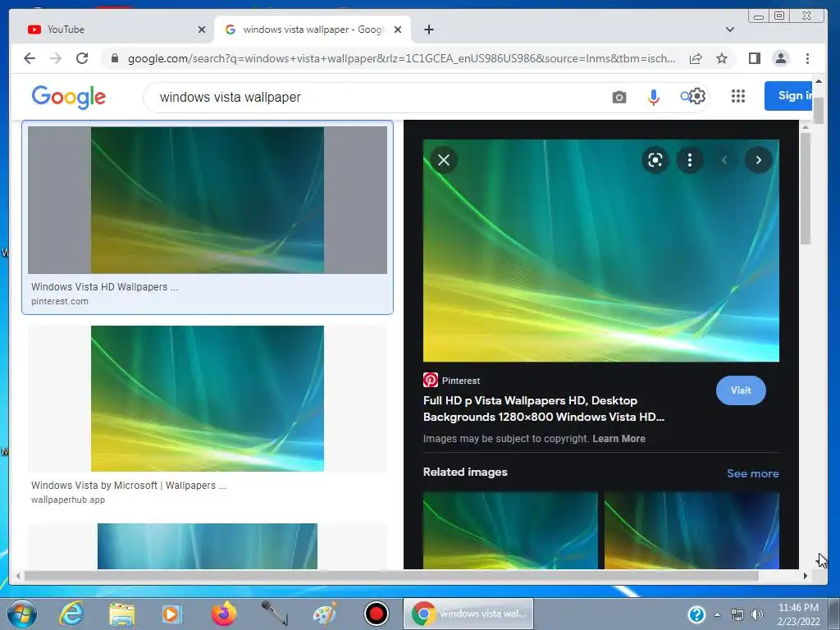
Task: Close the YouTube tab
Action: coord(202,30)
